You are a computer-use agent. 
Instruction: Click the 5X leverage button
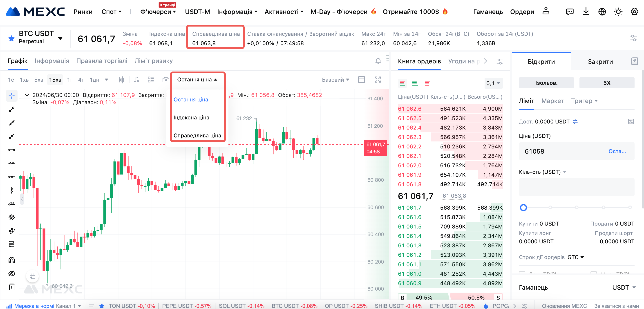(x=607, y=83)
